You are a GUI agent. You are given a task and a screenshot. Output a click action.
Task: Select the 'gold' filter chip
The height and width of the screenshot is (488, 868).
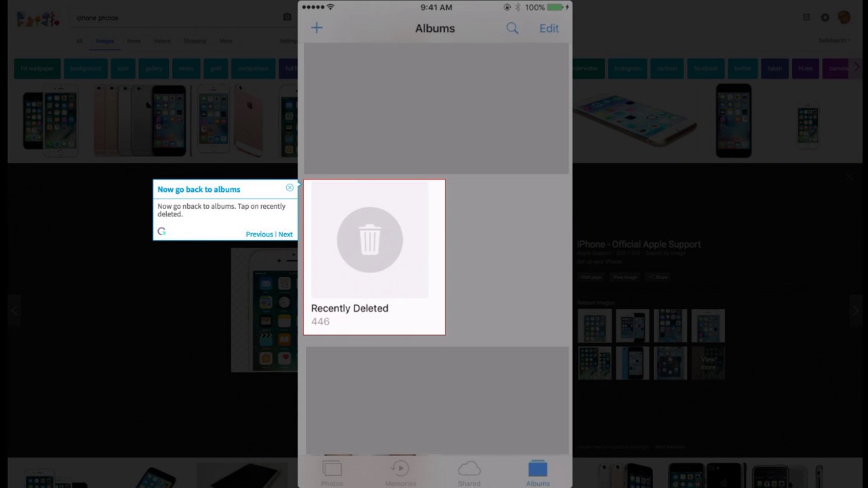coord(216,68)
